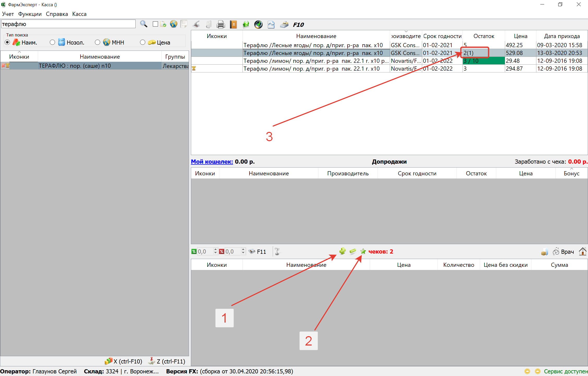Open the Касса menu
This screenshot has height=376, width=588.
tap(79, 14)
